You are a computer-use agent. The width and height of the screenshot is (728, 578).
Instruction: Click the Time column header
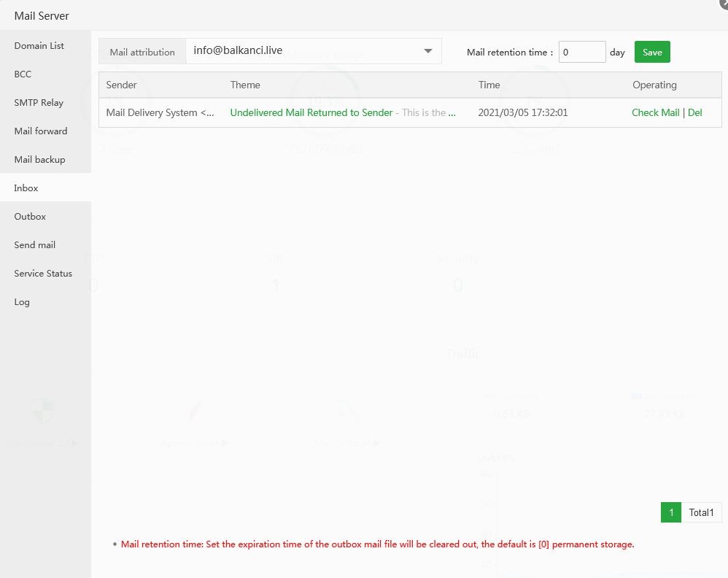(489, 85)
